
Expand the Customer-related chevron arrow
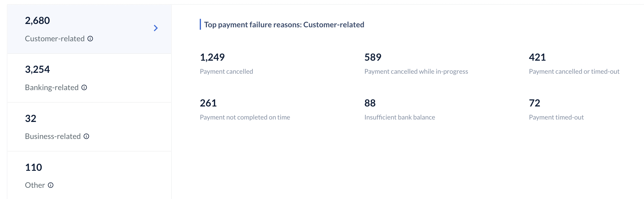(x=156, y=28)
